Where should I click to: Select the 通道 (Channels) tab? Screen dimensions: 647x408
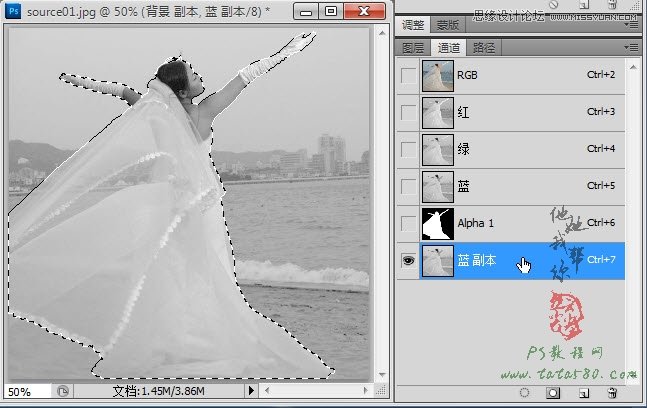(449, 48)
